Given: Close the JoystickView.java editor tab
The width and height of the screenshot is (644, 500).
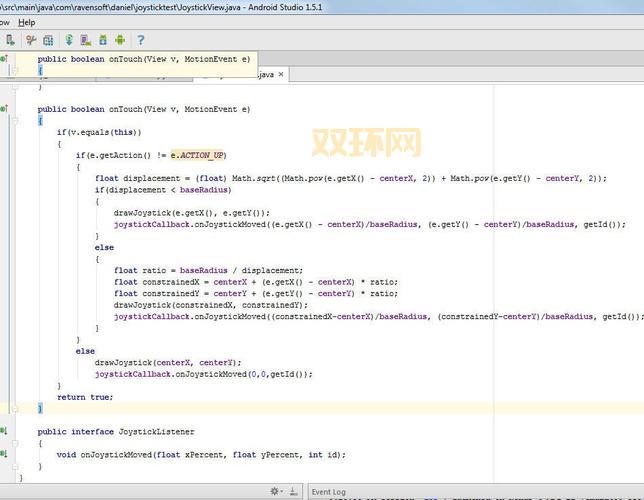Looking at the screenshot, I should pyautogui.click(x=282, y=74).
